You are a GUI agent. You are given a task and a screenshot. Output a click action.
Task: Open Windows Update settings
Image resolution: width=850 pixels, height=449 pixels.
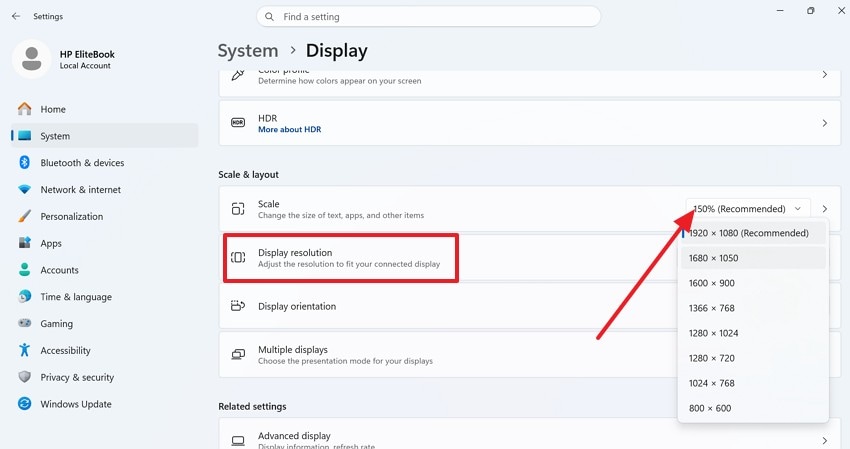click(x=105, y=404)
